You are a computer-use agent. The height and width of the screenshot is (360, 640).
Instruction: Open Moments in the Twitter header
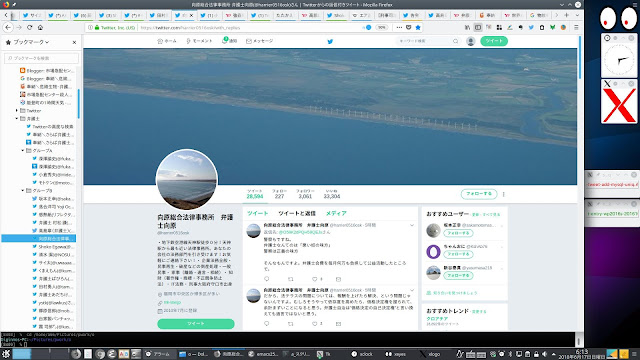[199, 41]
